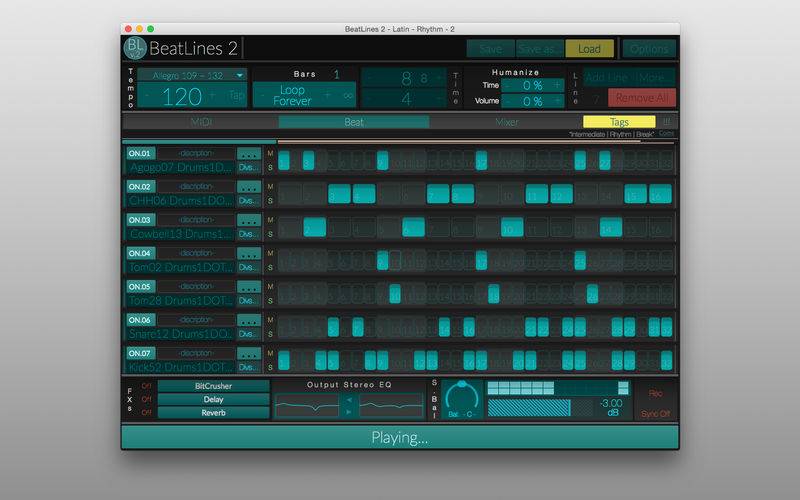The width and height of the screenshot is (800, 500).
Task: Mute the Tom28 line with M
Action: (270, 287)
